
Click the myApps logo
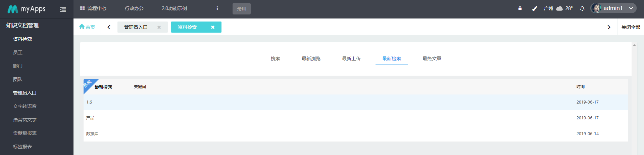coord(27,9)
